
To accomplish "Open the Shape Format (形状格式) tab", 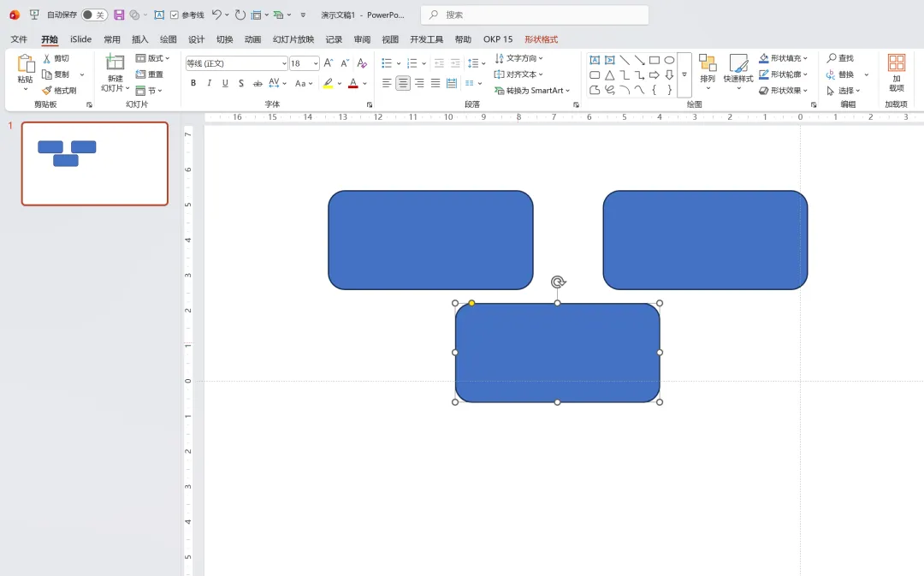I will 541,39.
